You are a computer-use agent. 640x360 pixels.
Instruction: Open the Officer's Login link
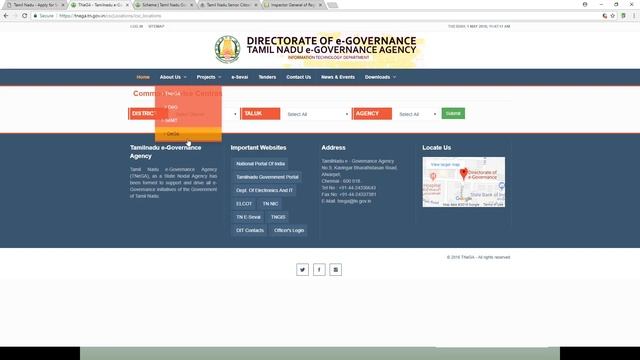pyautogui.click(x=289, y=230)
